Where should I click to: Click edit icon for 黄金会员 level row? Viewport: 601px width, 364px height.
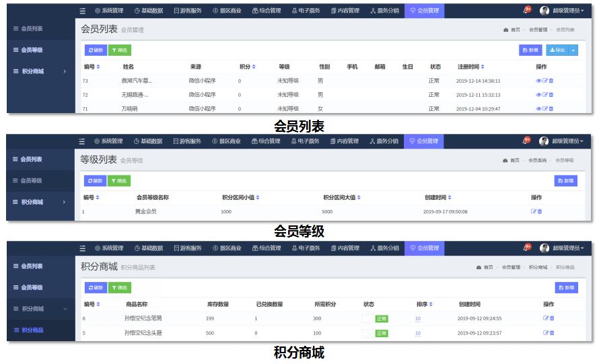pyautogui.click(x=534, y=211)
